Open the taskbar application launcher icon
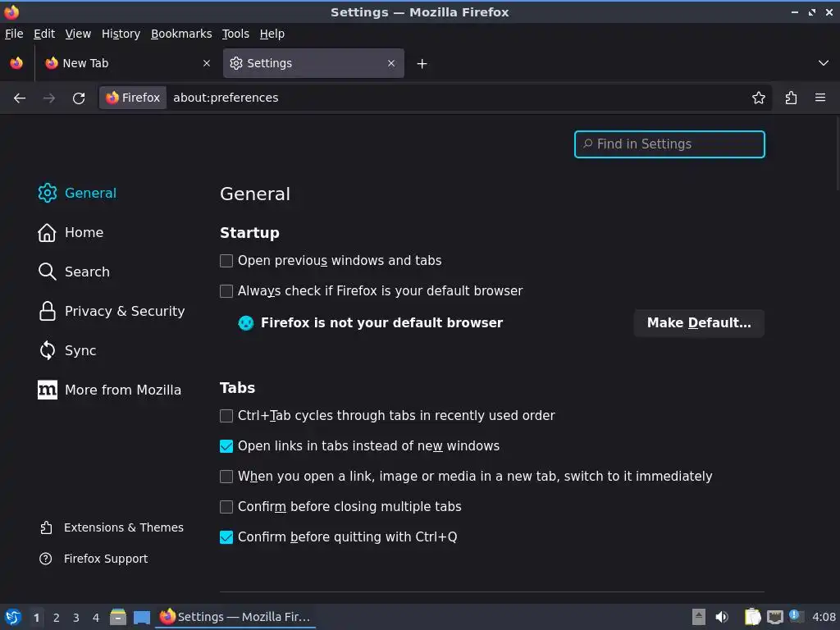Viewport: 840px width, 630px height. tap(13, 617)
